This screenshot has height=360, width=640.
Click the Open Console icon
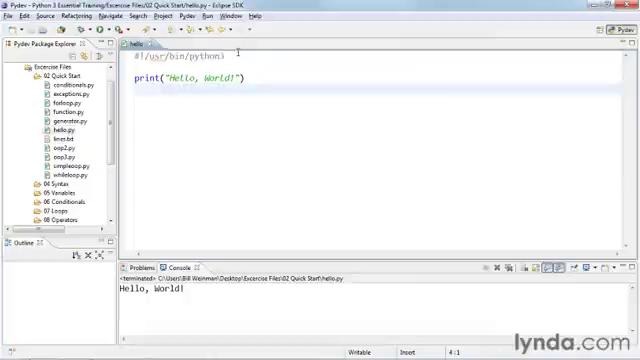point(605,268)
